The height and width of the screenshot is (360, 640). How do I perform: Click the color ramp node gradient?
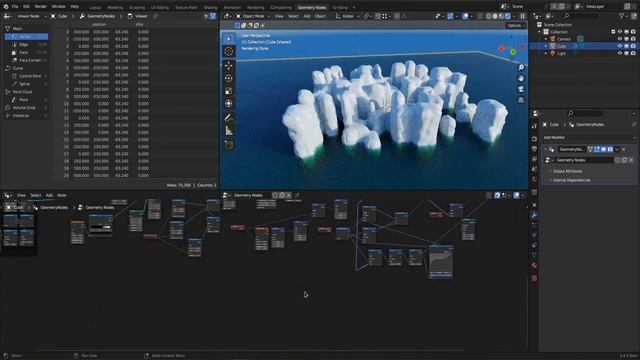click(x=100, y=227)
